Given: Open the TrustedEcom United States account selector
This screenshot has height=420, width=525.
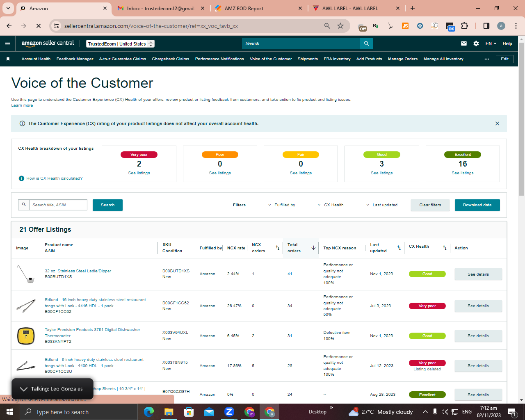Looking at the screenshot, I should 121,44.
